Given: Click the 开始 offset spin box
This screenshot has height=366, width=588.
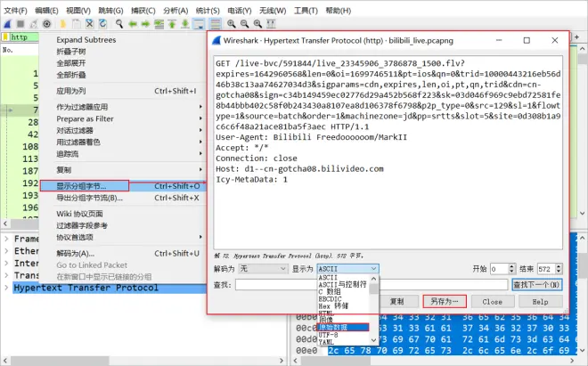Looking at the screenshot, I should click(x=502, y=269).
